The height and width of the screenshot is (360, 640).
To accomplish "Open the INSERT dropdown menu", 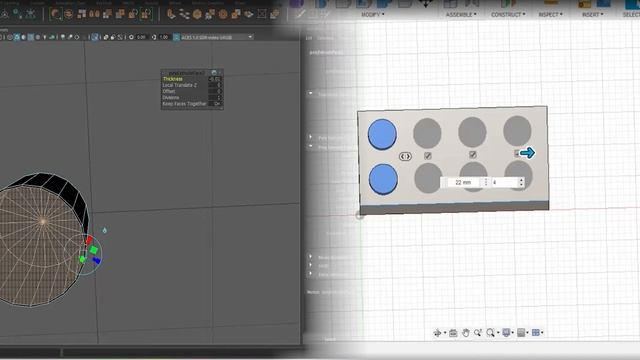I will coord(592,14).
